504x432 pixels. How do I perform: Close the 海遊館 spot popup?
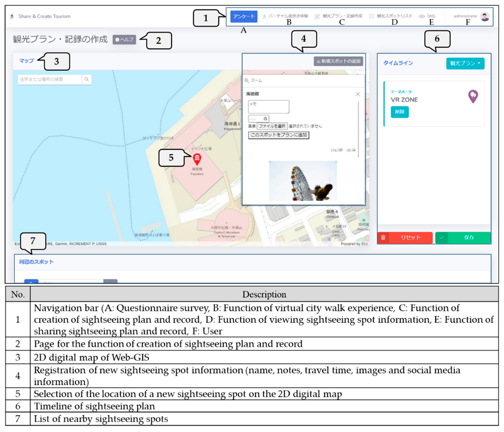pyautogui.click(x=358, y=94)
